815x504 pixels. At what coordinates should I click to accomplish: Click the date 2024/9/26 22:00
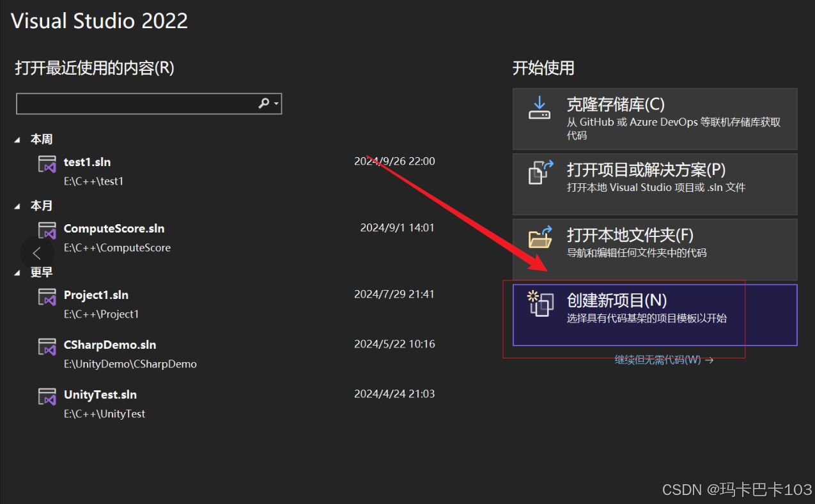click(x=394, y=162)
